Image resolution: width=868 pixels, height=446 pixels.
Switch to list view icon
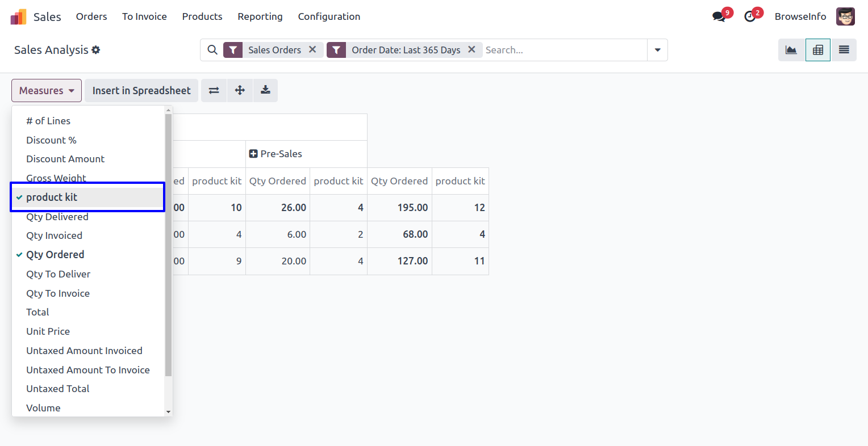pyautogui.click(x=844, y=50)
